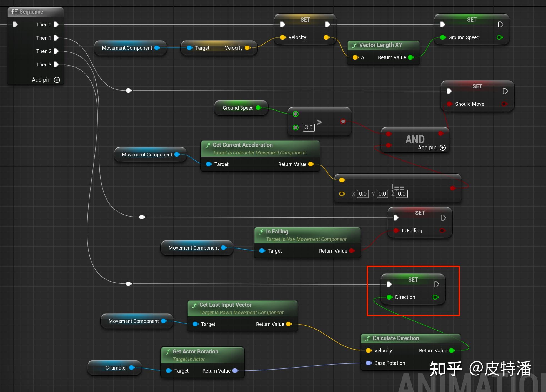
Task: Click the Ground Speed output pin on SET node
Action: coord(499,37)
